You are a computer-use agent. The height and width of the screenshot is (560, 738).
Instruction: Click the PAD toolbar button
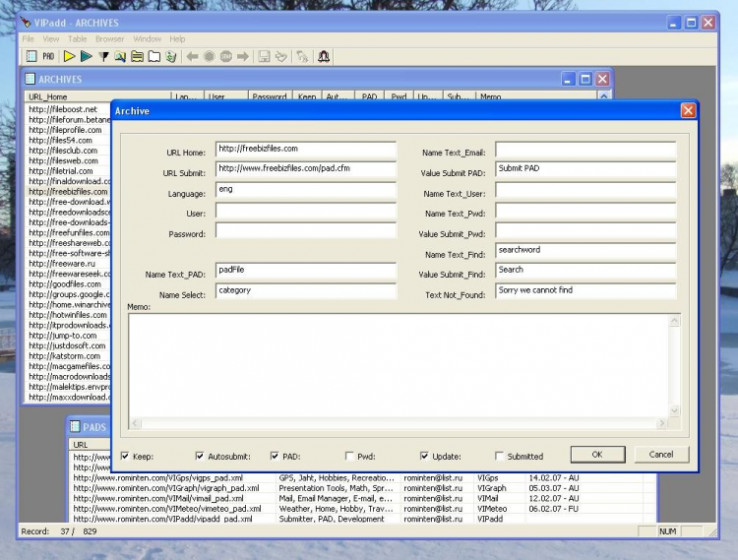tap(48, 56)
